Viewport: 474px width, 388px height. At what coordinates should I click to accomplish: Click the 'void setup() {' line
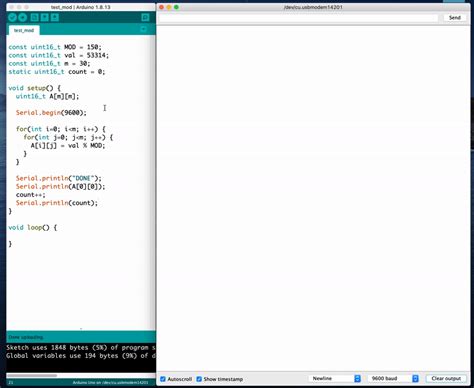coord(35,88)
